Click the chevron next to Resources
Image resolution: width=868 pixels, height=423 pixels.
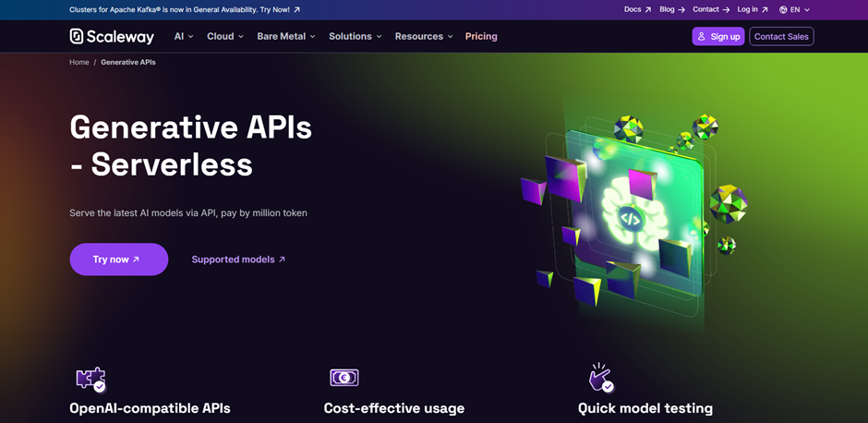(450, 37)
